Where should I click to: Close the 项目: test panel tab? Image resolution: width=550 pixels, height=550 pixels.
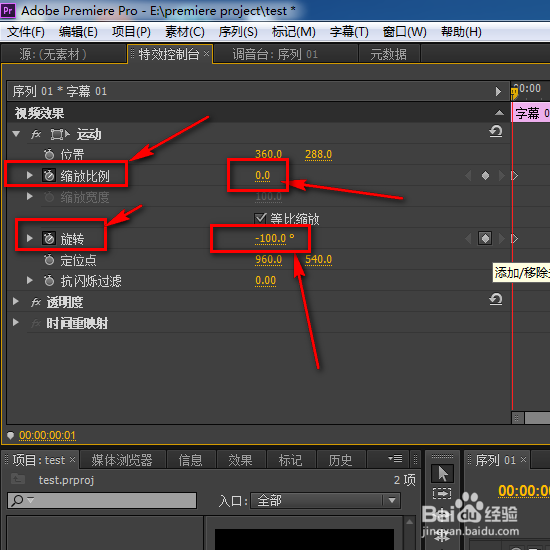click(72, 459)
